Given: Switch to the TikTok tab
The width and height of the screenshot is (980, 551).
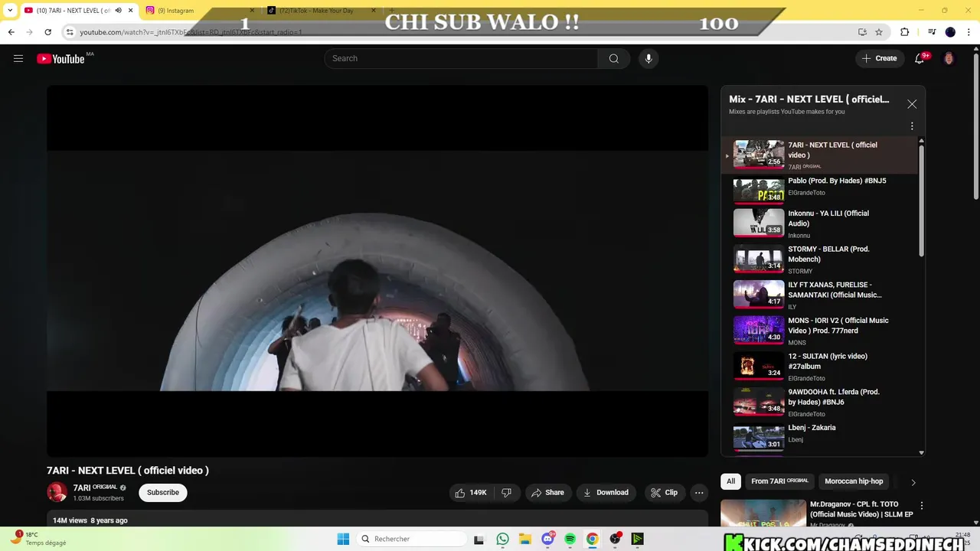Looking at the screenshot, I should point(322,11).
